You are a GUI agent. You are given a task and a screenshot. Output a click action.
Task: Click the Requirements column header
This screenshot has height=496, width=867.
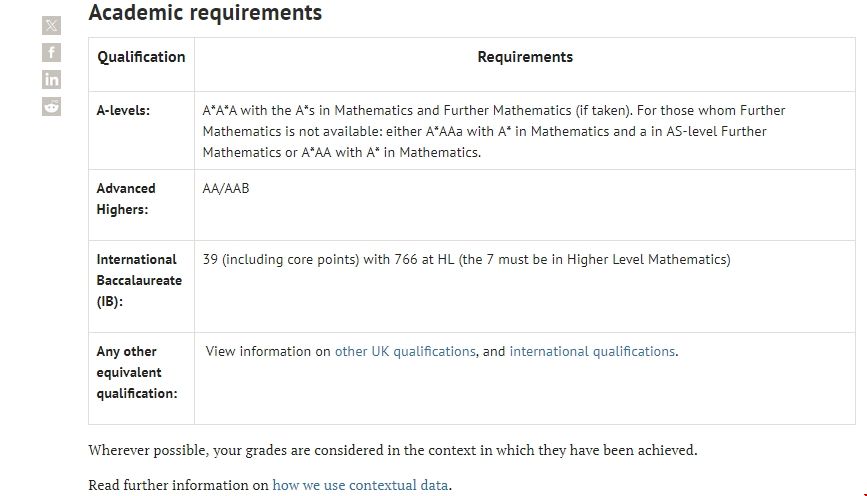click(x=525, y=57)
